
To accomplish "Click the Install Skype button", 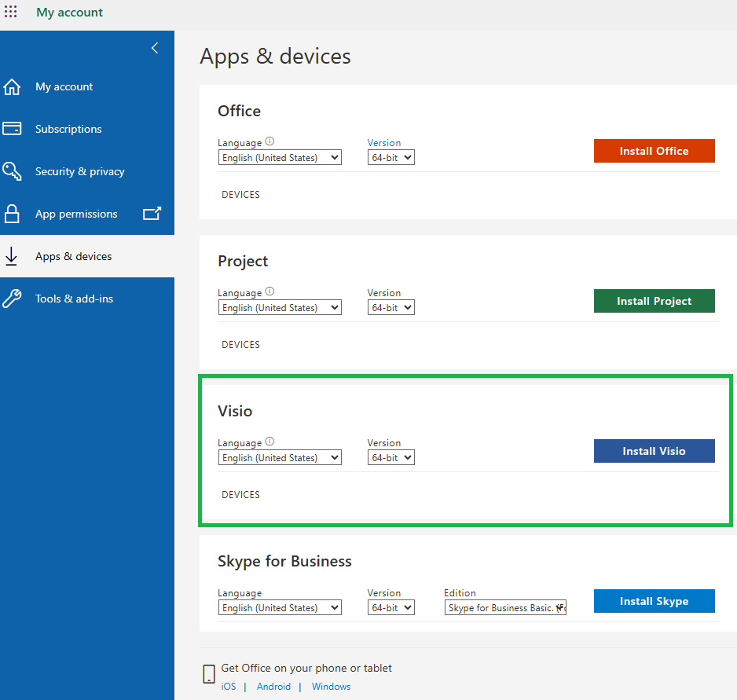I will coord(654,601).
